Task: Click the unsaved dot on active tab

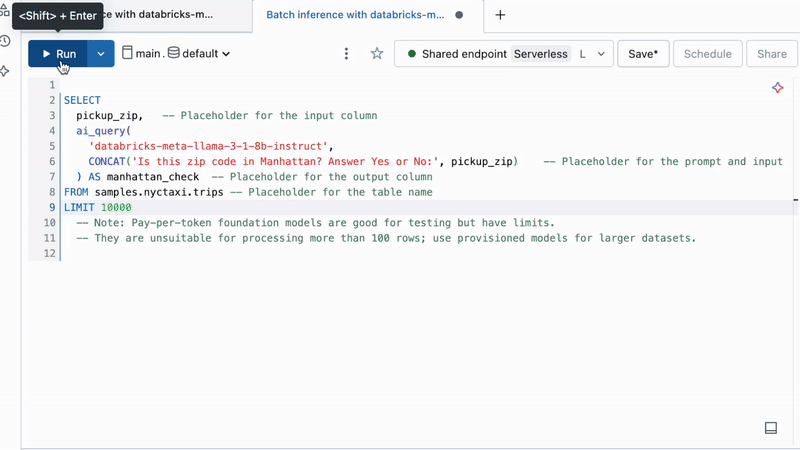Action: click(x=459, y=16)
